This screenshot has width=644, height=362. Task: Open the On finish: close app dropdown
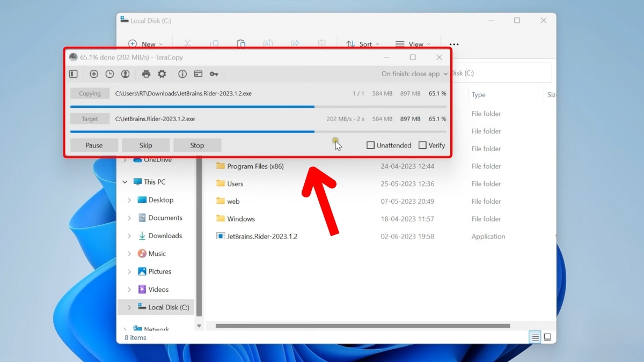point(414,74)
